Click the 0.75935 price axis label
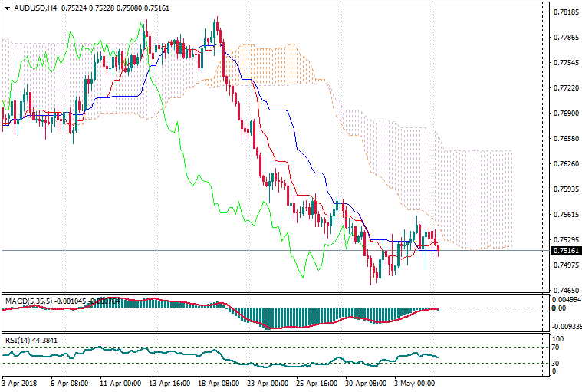 [x=565, y=189]
